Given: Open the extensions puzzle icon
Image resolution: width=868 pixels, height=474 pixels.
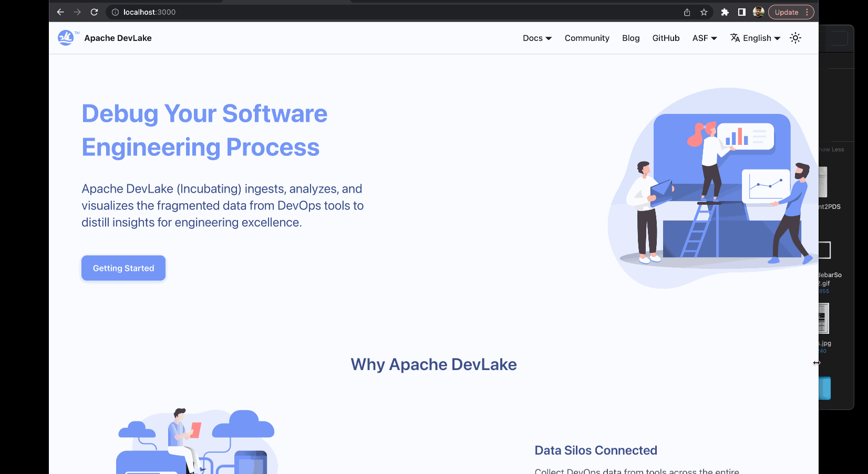Looking at the screenshot, I should [725, 12].
